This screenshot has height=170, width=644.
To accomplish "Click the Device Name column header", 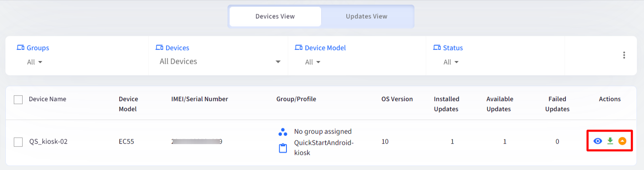I will pos(47,99).
